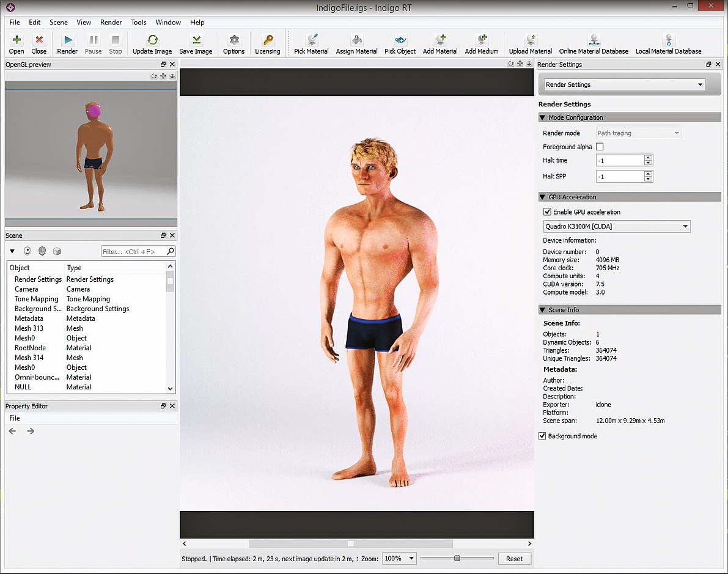Close the Scene panel

[172, 235]
